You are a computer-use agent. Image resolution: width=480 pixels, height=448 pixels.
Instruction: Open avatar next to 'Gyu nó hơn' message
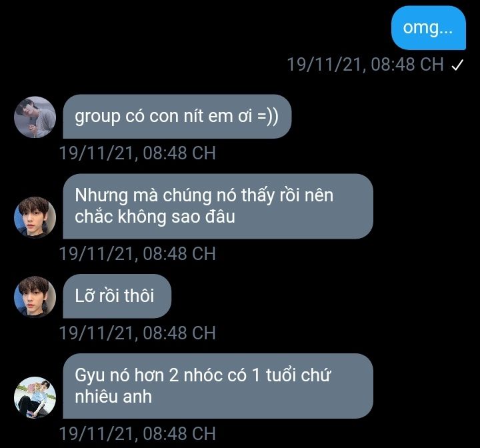[35, 397]
